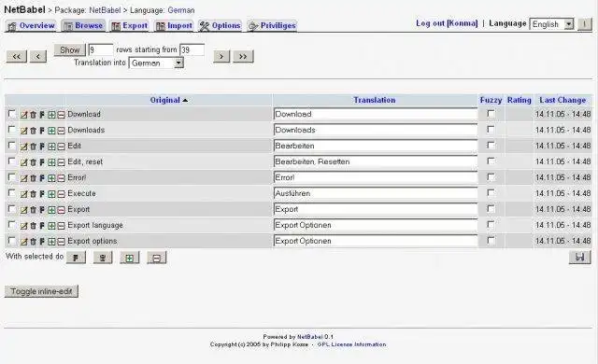The height and width of the screenshot is (364, 598).
Task: Enable Fuzzy checkbox for Download row
Action: pyautogui.click(x=491, y=114)
